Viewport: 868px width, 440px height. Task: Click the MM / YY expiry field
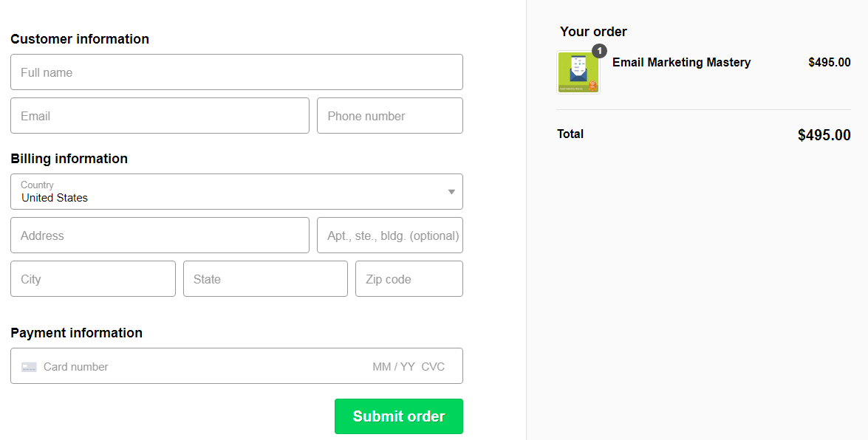pos(393,367)
